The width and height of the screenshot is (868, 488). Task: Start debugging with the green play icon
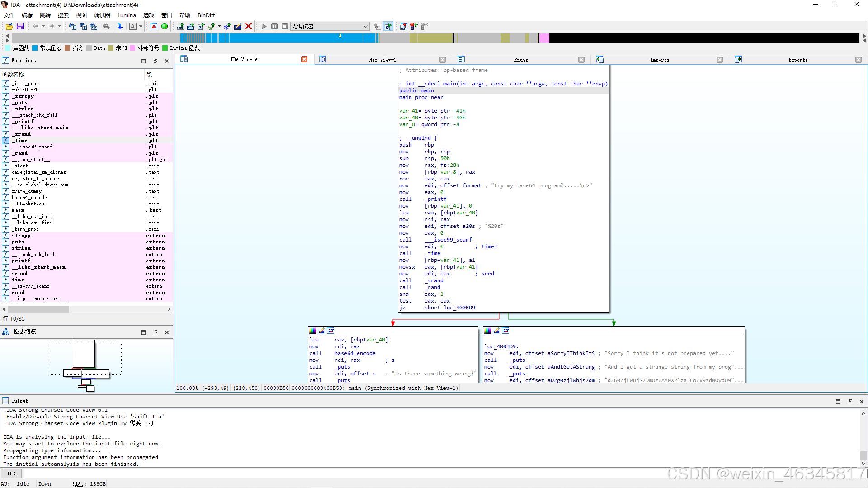264,26
